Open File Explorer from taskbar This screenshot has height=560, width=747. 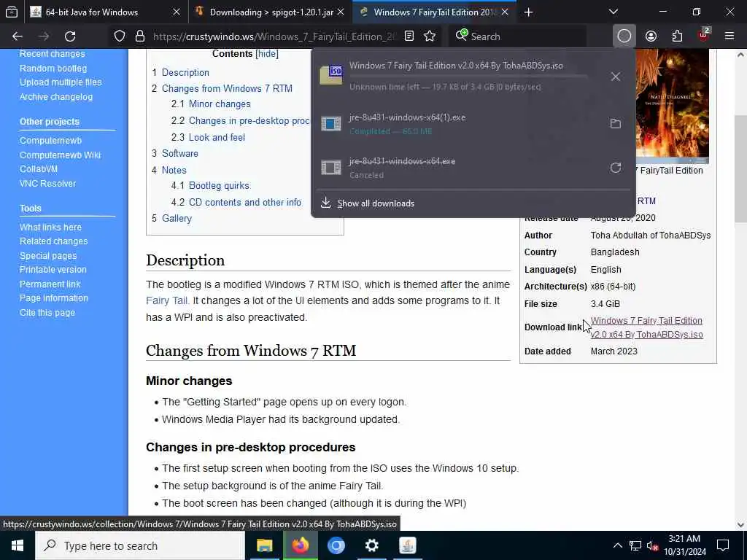pos(264,545)
